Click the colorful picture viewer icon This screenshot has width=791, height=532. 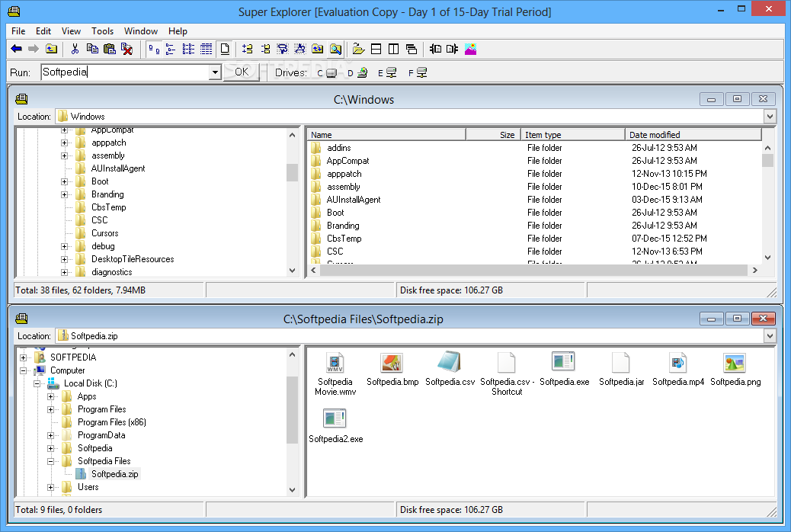(470, 49)
